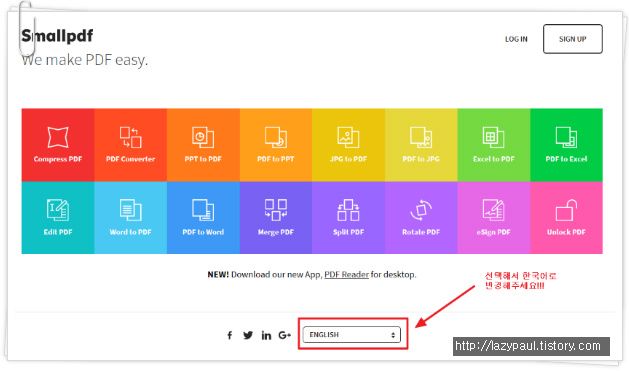629x371 pixels.
Task: Launch the PDF to Word converter
Action: tap(203, 217)
